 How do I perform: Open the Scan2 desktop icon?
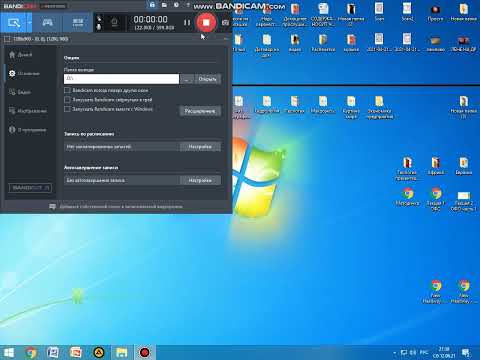[x=407, y=12]
